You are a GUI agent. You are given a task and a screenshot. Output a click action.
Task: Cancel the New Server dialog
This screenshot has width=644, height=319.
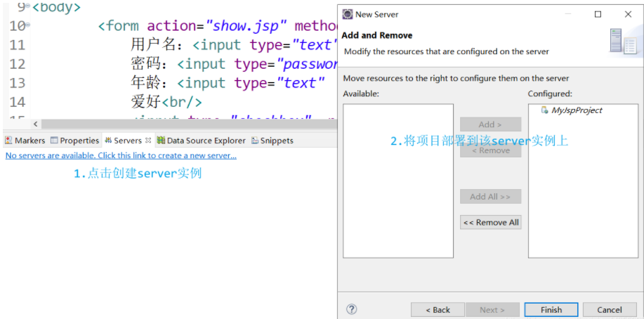[x=609, y=309]
